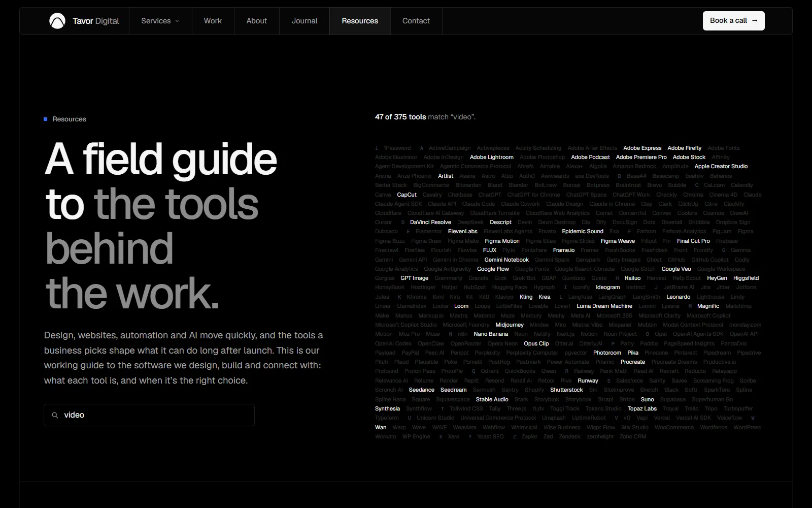Open the Descript tool
The width and height of the screenshot is (812, 508).
500,222
